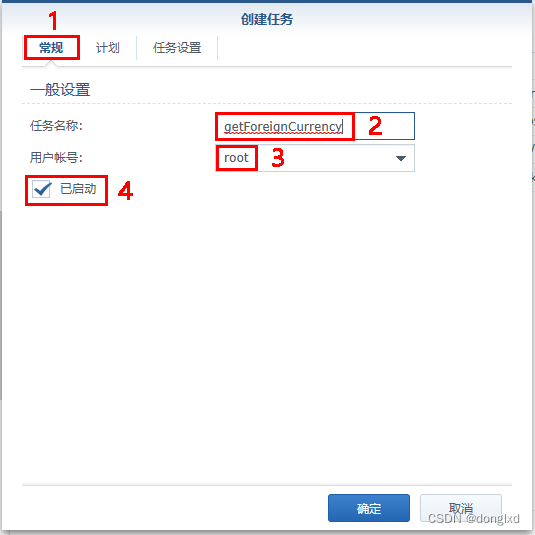Click inside the 任务名称 input field
535x535 pixels.
315,126
